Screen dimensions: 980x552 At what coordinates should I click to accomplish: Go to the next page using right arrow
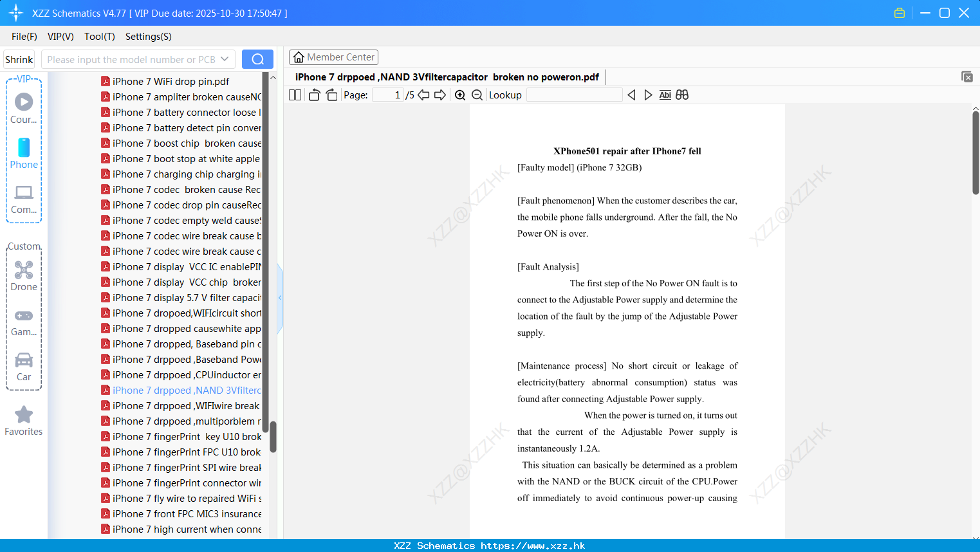(440, 95)
